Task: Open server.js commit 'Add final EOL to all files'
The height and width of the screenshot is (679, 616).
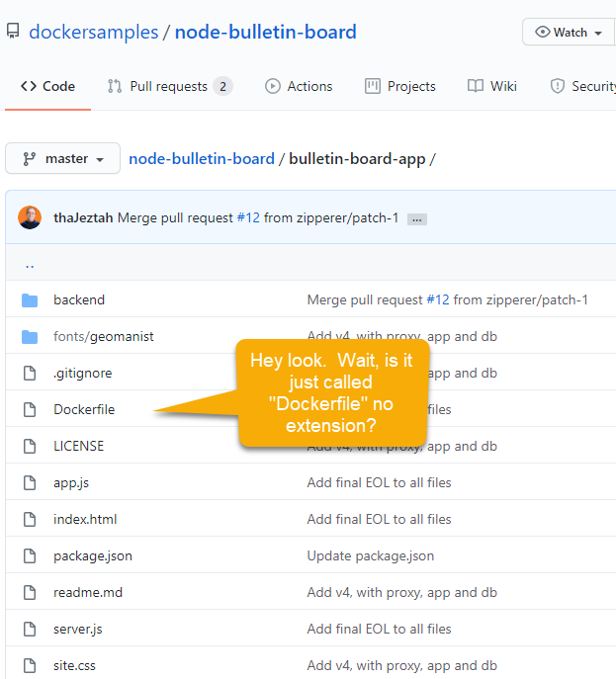Action: click(379, 629)
